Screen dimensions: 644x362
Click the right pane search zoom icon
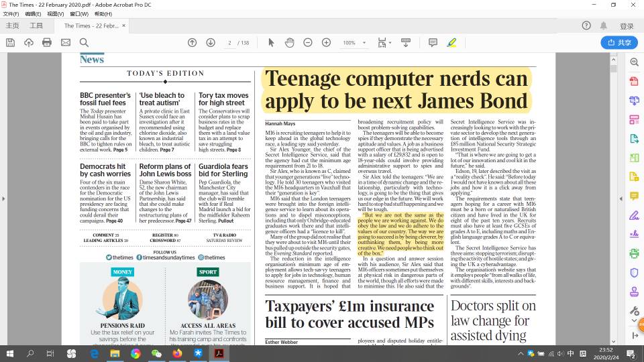(634, 62)
